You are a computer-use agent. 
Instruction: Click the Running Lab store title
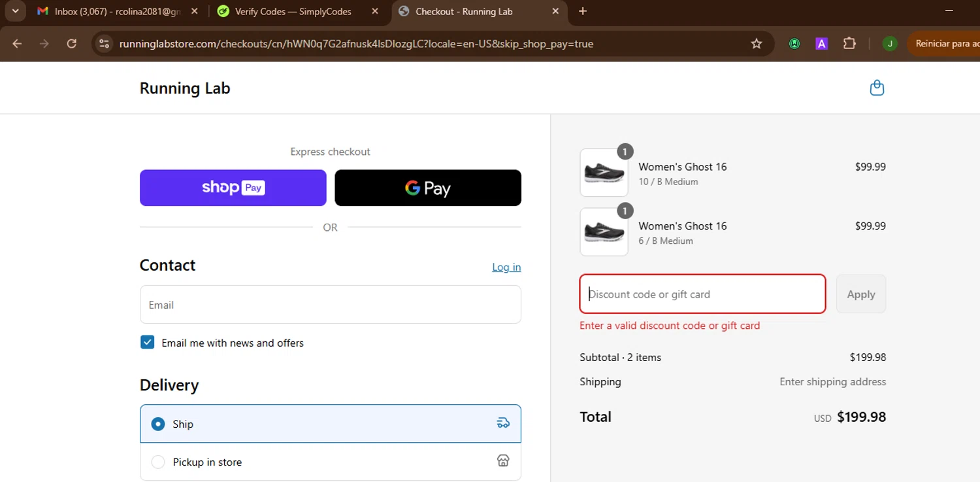185,88
